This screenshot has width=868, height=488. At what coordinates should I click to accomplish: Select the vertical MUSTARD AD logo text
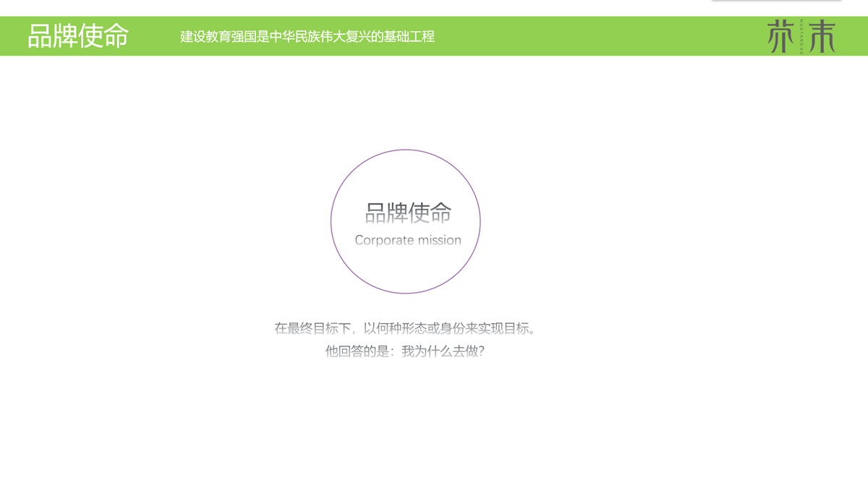(x=801, y=37)
